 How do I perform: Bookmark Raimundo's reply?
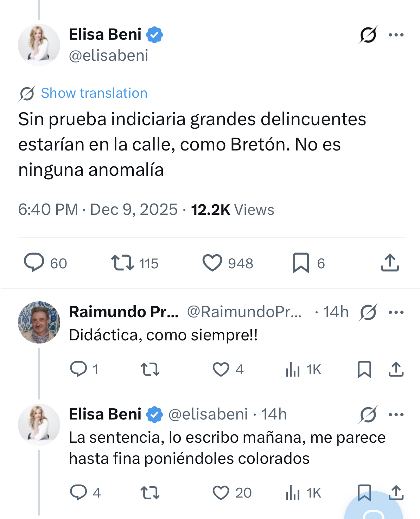click(364, 370)
